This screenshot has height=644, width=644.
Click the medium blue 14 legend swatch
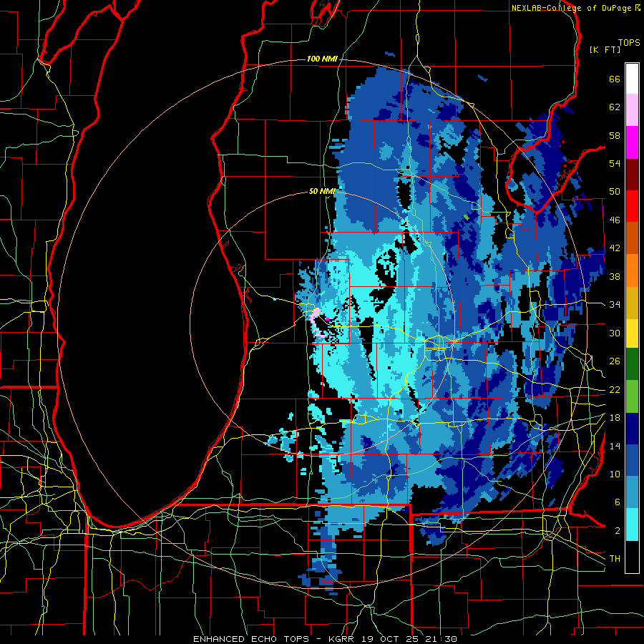(x=632, y=460)
